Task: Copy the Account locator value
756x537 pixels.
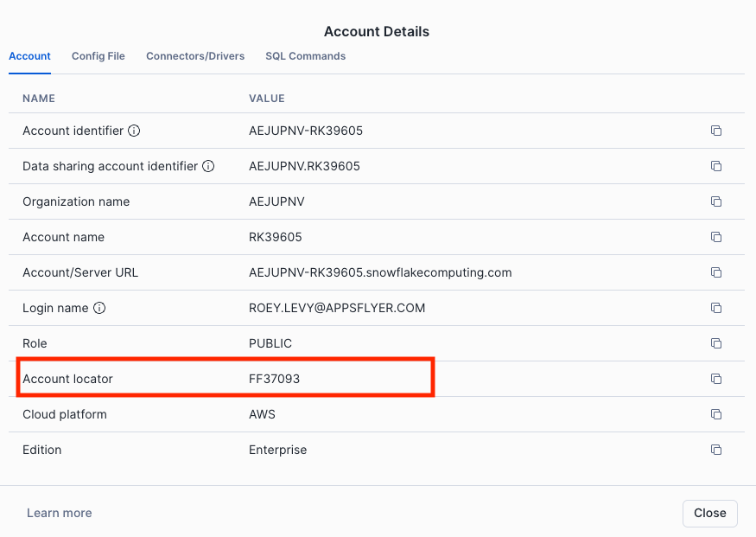Action: (715, 379)
